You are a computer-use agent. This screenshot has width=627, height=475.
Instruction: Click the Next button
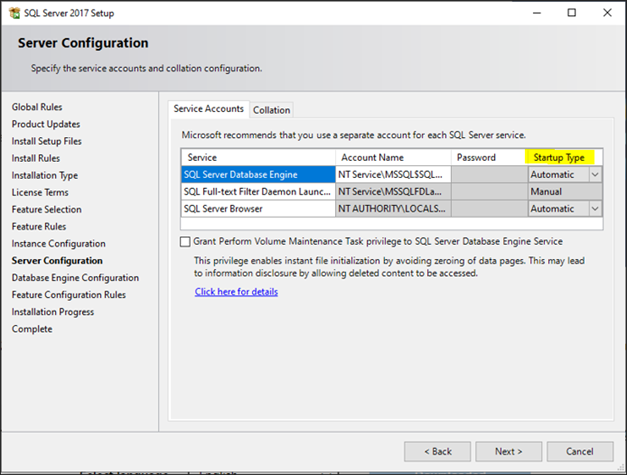coord(507,450)
